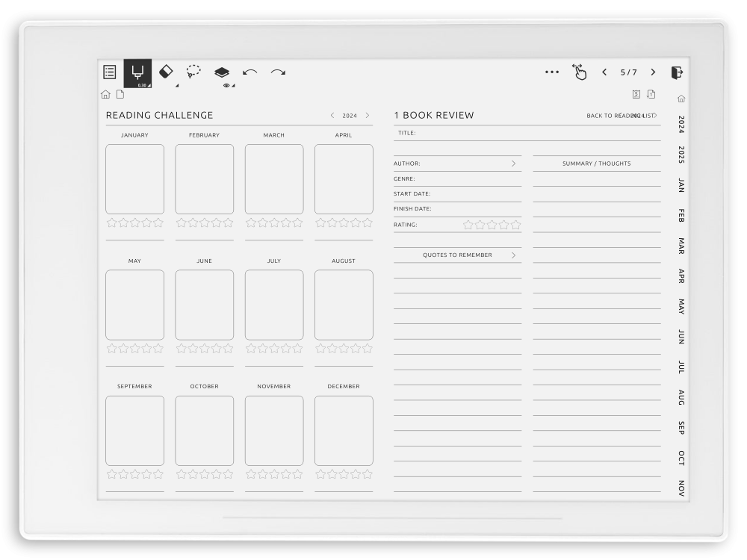Open the MAY book cover box

click(134, 305)
